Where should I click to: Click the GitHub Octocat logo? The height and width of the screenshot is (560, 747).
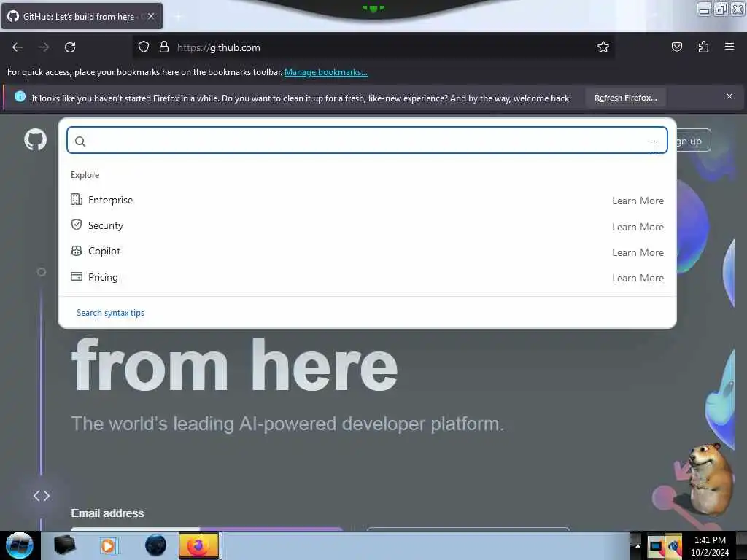(x=35, y=139)
